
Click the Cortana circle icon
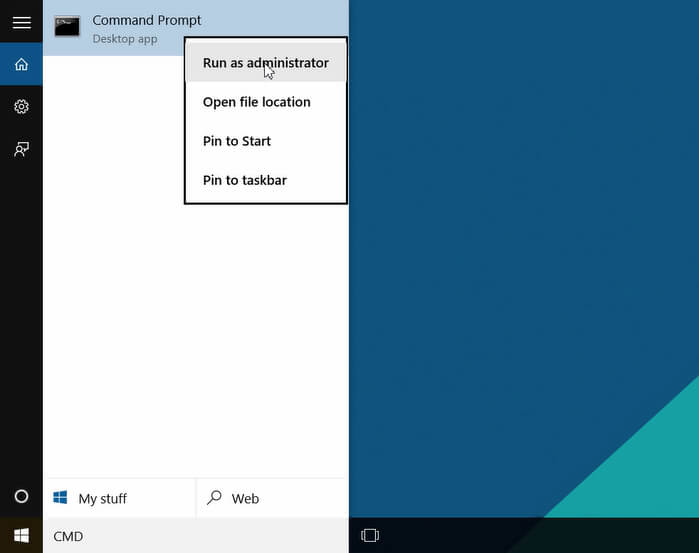(21, 497)
